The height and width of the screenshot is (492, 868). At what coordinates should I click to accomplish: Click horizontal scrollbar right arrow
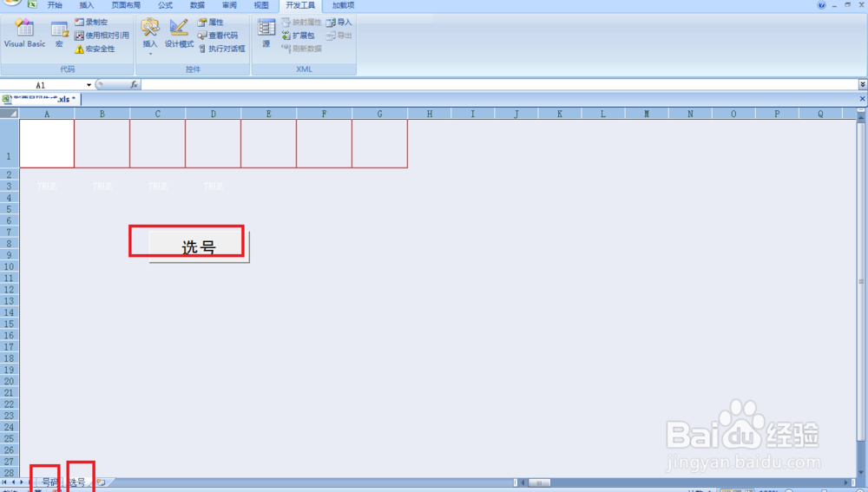coord(845,482)
